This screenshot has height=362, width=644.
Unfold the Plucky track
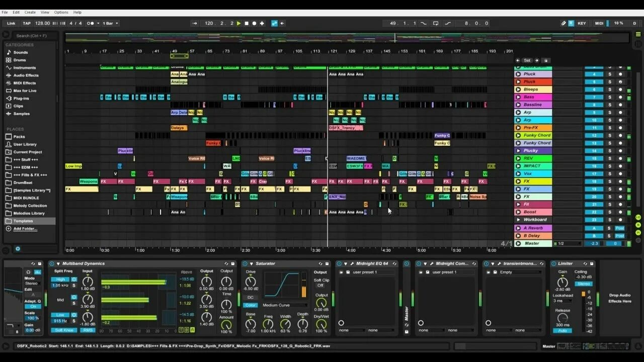click(518, 150)
